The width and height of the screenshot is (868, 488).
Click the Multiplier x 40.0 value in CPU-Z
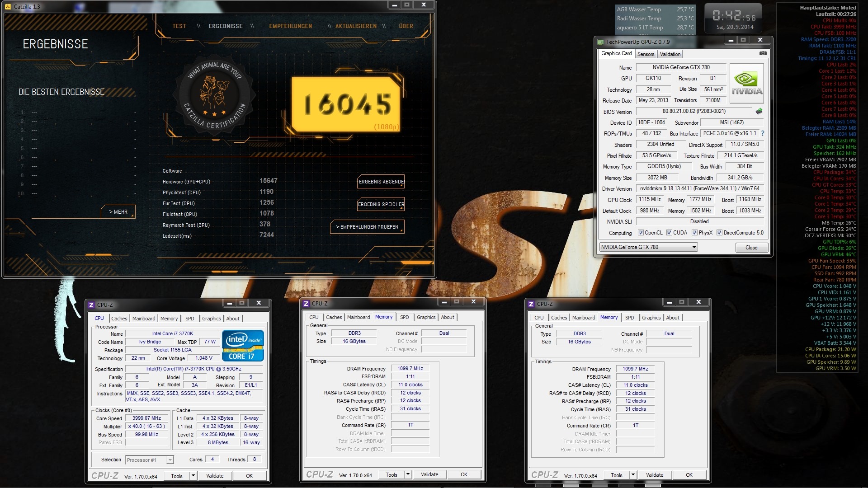point(146,427)
